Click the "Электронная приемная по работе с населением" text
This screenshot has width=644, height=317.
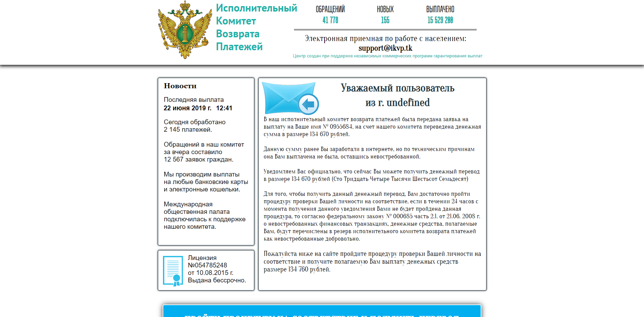385,38
